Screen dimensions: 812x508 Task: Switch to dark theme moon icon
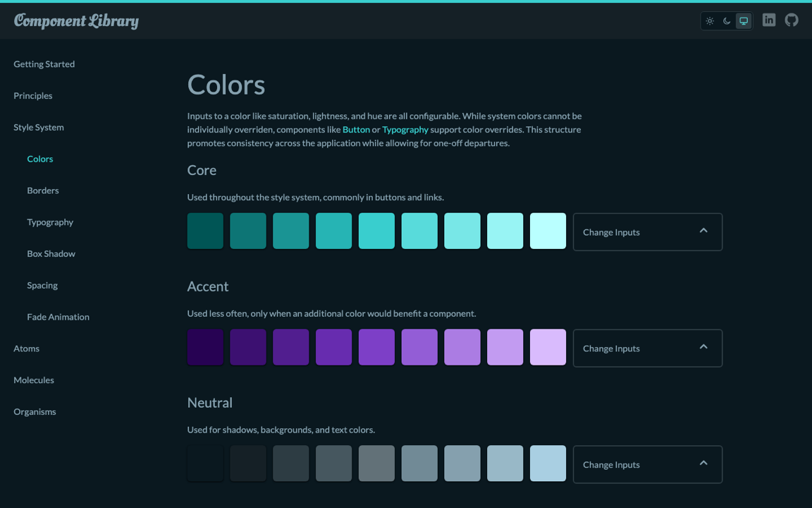(x=727, y=21)
